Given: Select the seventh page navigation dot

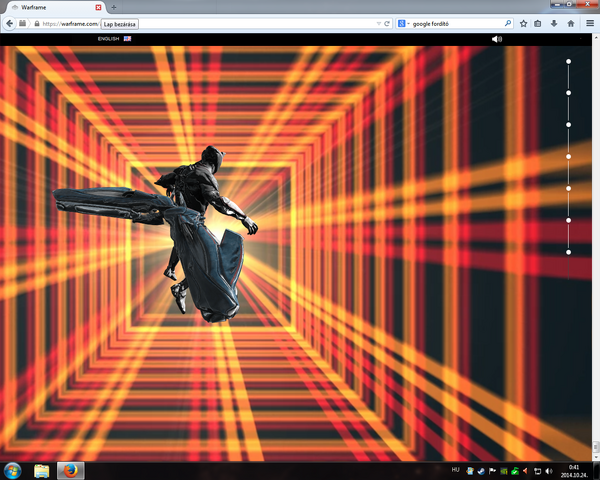Looking at the screenshot, I should click(x=569, y=252).
